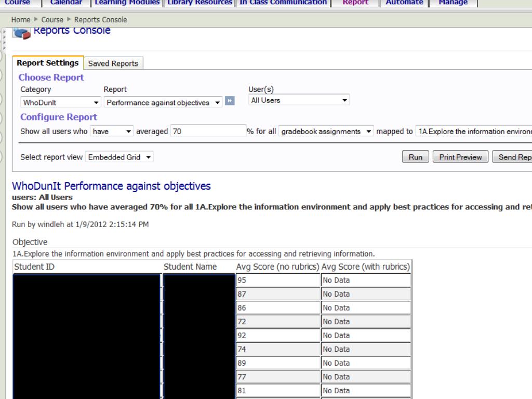The image size is (532, 399).
Task: Click the score cell showing 81
Action: click(x=278, y=391)
